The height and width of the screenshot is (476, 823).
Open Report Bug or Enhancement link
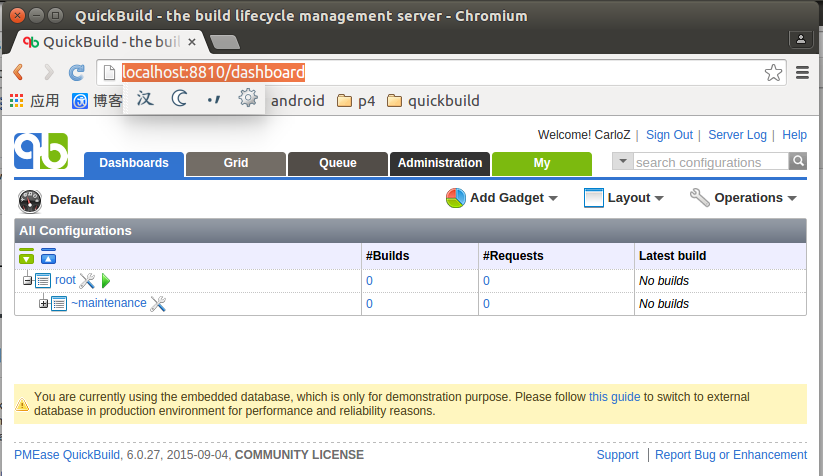[x=731, y=454]
